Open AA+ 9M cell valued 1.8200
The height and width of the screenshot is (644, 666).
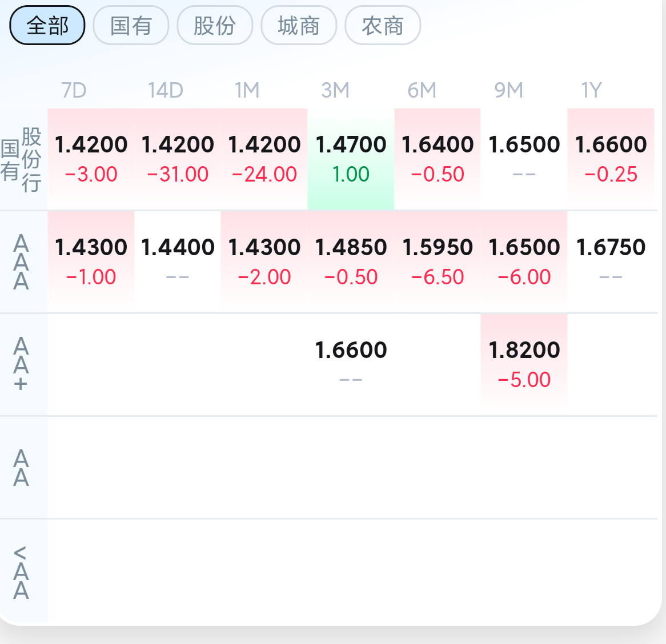[524, 364]
